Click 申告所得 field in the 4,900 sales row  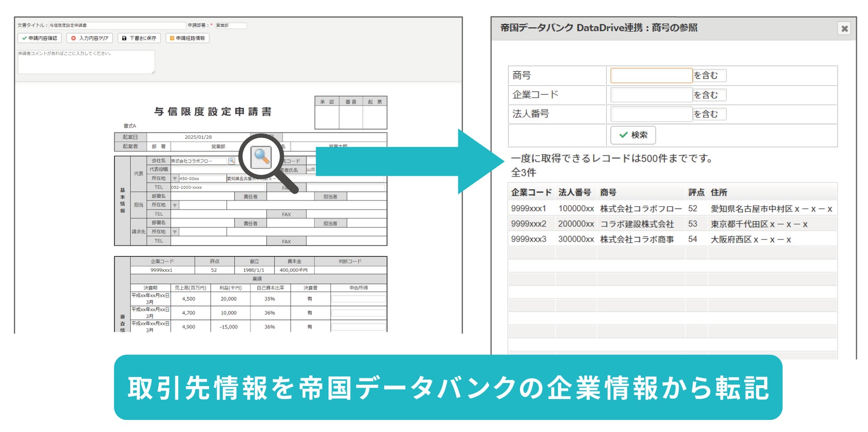coord(358,327)
